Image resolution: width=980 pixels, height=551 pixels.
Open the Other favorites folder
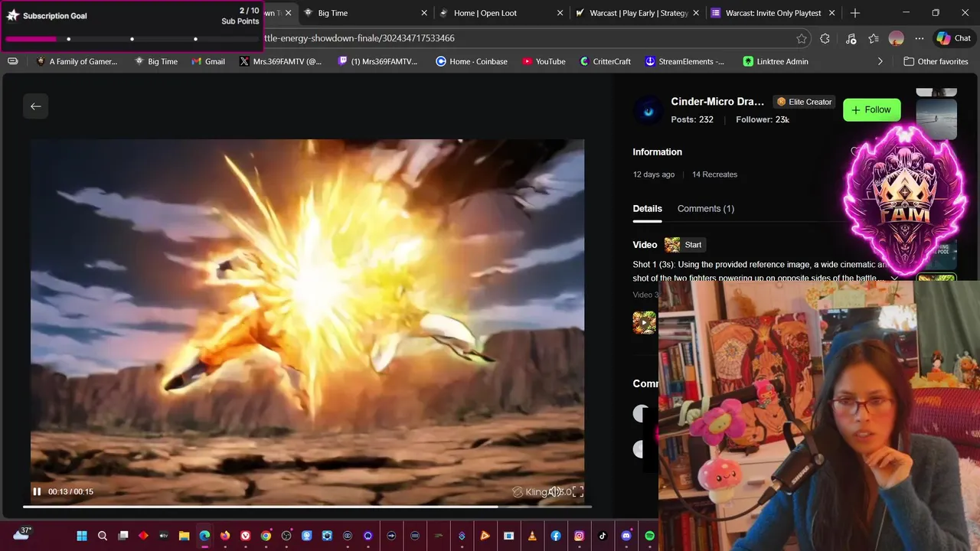[936, 61]
